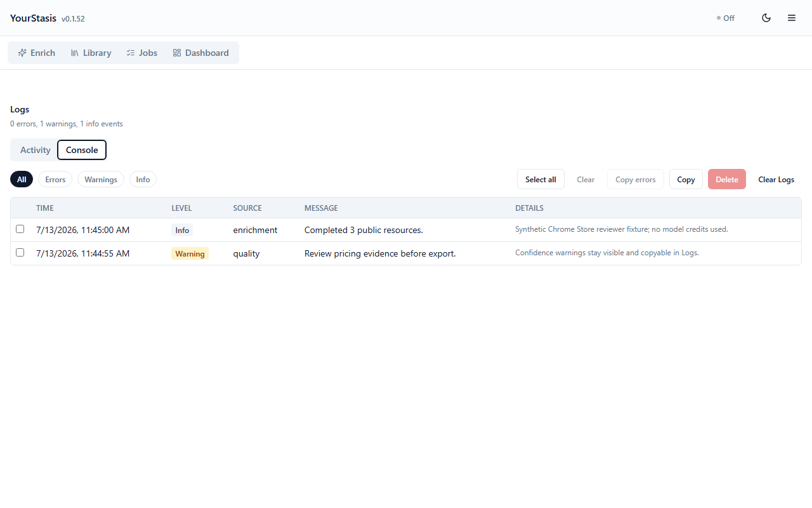Open the hamburger menu
Viewport: 812px width, 508px height.
792,18
